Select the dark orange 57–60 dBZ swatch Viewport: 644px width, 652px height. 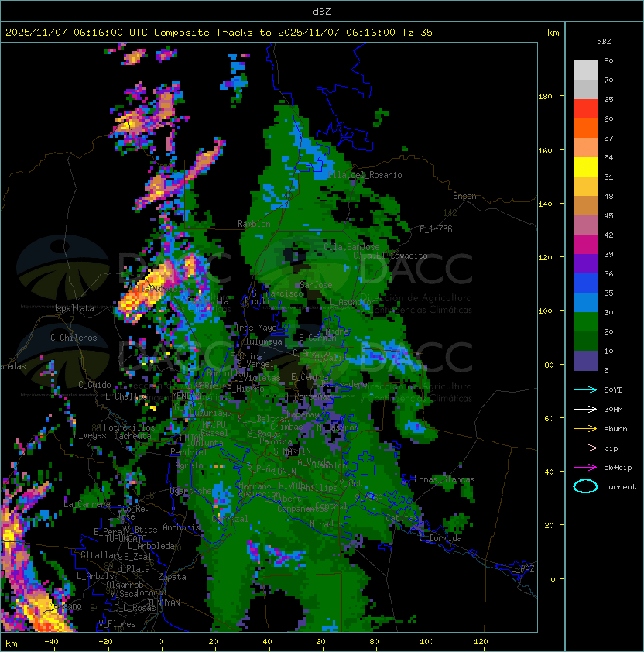(585, 128)
